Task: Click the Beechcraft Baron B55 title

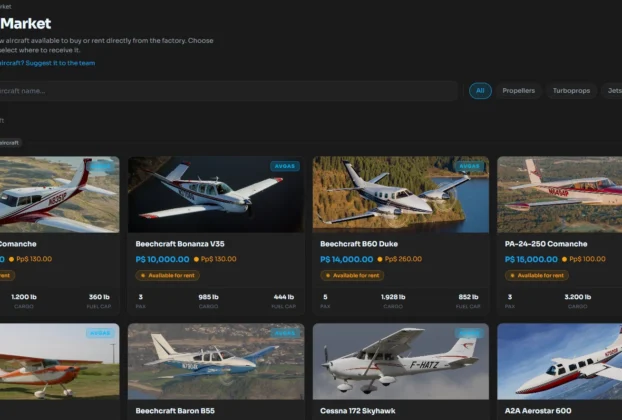Action: 175,411
